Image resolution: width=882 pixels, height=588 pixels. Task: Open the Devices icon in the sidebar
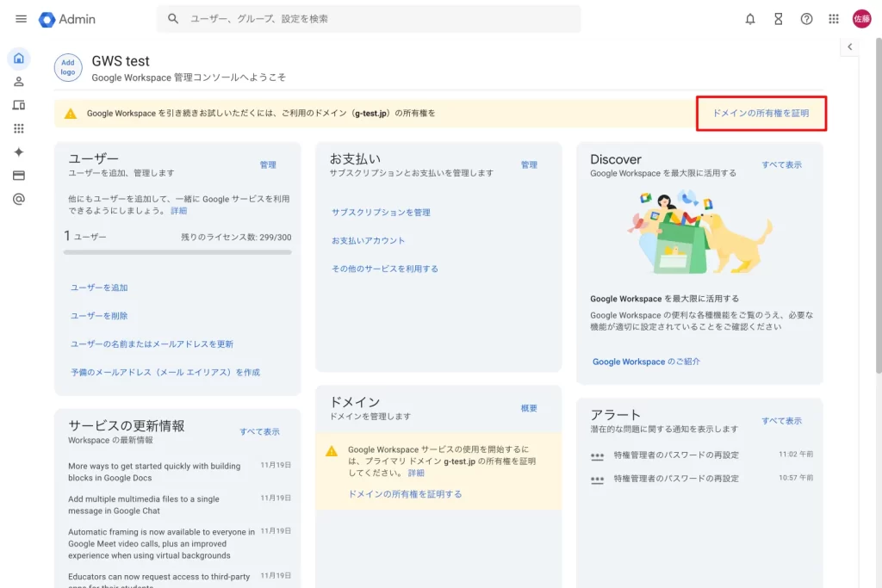coord(17,105)
